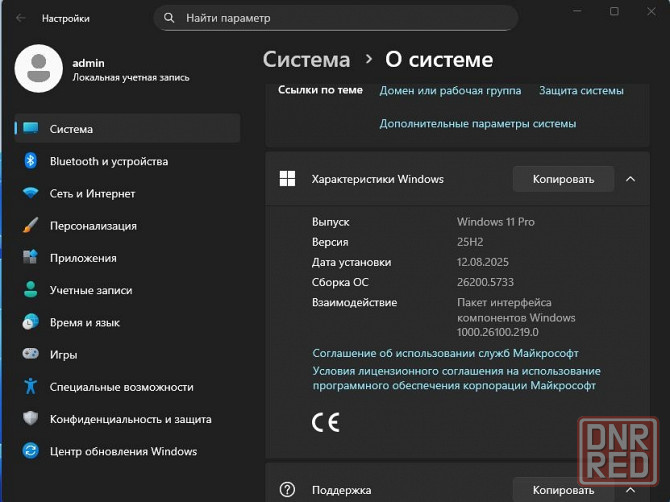Click the Gaming controller icon

30,354
